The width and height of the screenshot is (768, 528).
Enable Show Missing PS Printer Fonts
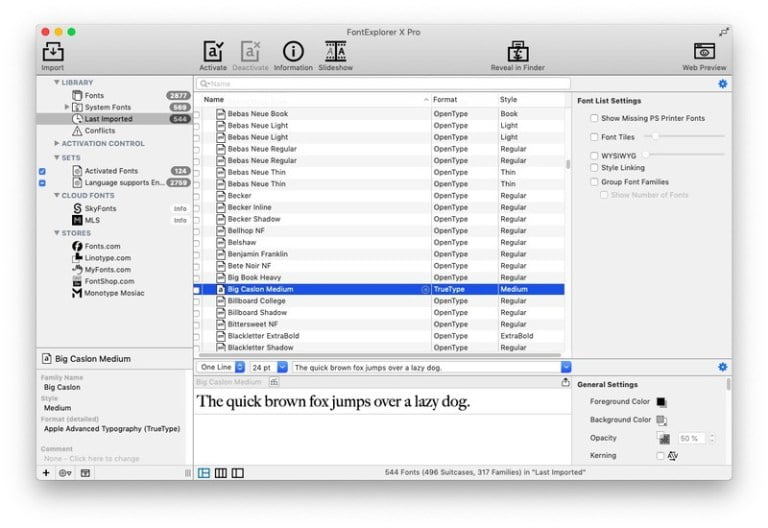tap(594, 118)
